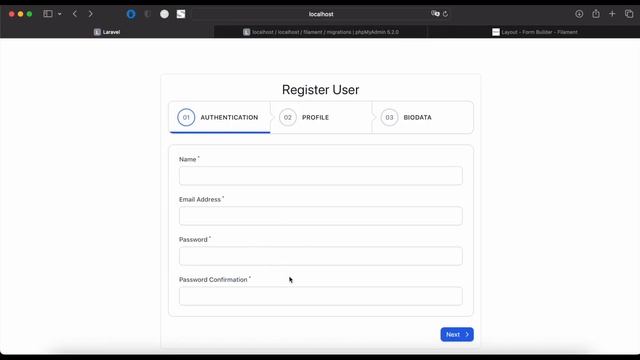Open the downloads icon in Safari toolbar

[579, 14]
